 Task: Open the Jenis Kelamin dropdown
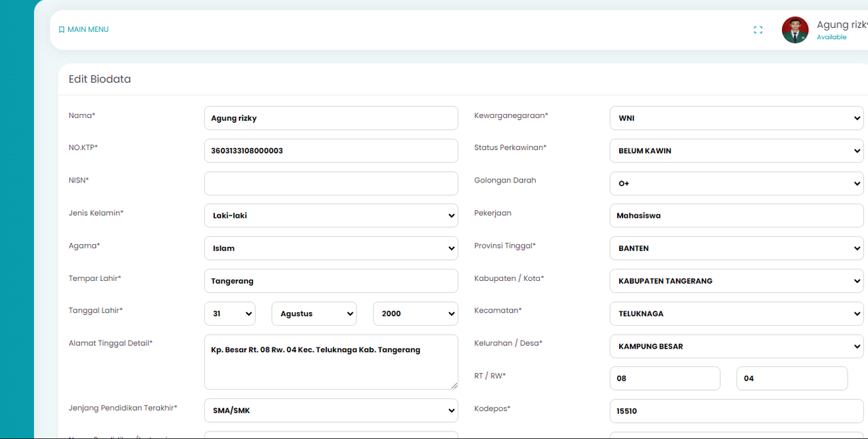(331, 216)
